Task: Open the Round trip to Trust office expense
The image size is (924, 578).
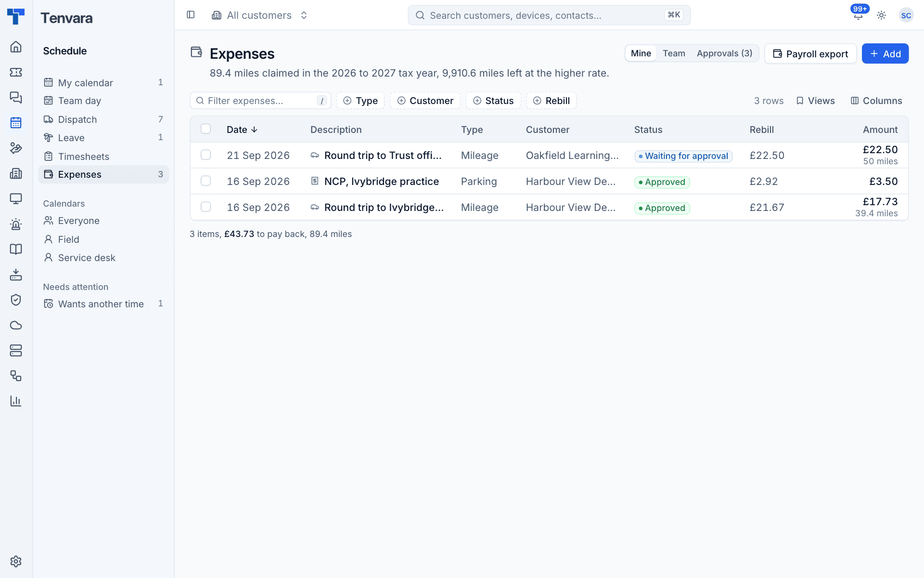Action: (x=383, y=156)
